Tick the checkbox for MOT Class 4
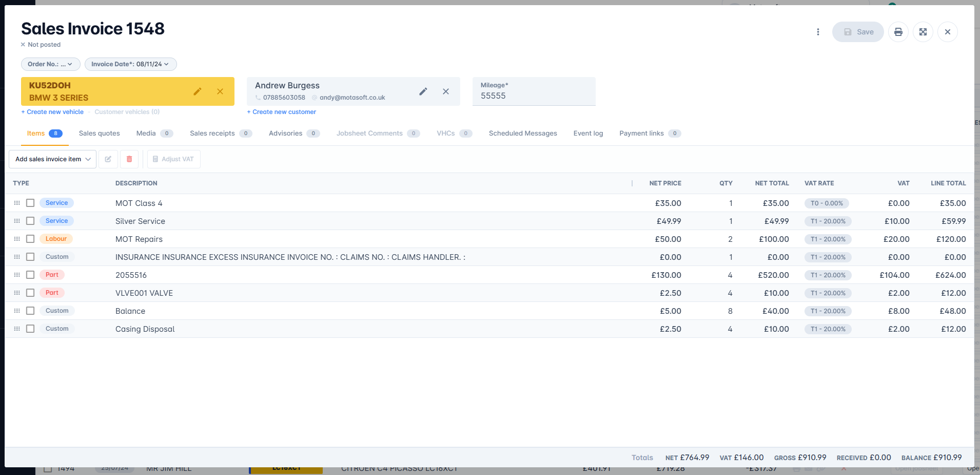This screenshot has height=475, width=980. click(x=30, y=203)
